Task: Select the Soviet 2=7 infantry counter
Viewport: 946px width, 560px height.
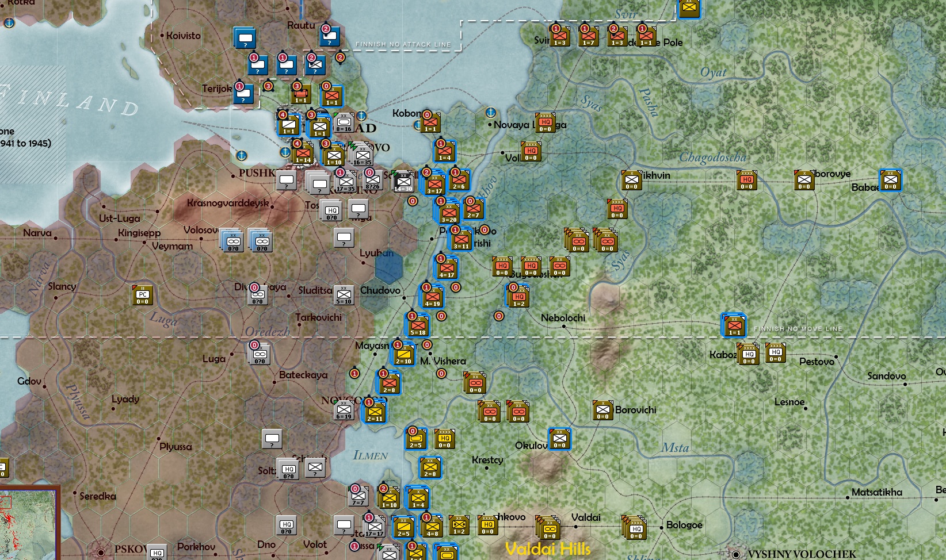Action: pos(473,209)
